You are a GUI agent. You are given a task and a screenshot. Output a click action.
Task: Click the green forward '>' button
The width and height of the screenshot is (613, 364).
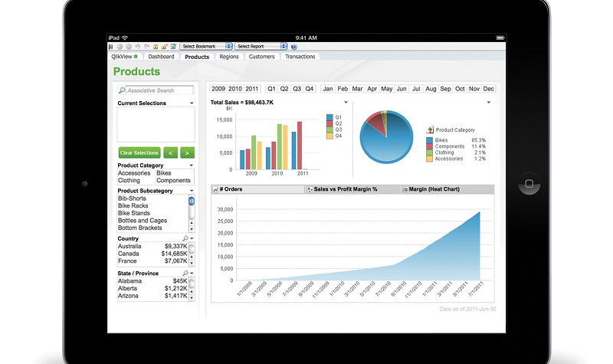click(187, 152)
